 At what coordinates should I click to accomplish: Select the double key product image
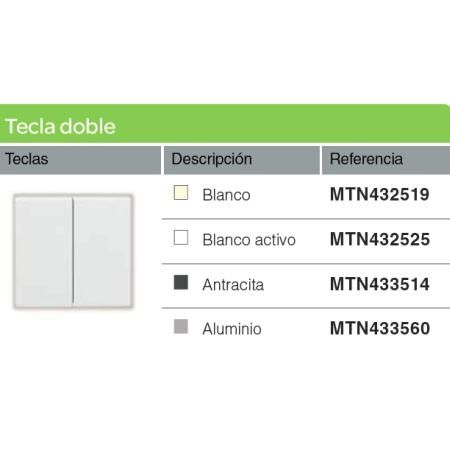pyautogui.click(x=73, y=251)
